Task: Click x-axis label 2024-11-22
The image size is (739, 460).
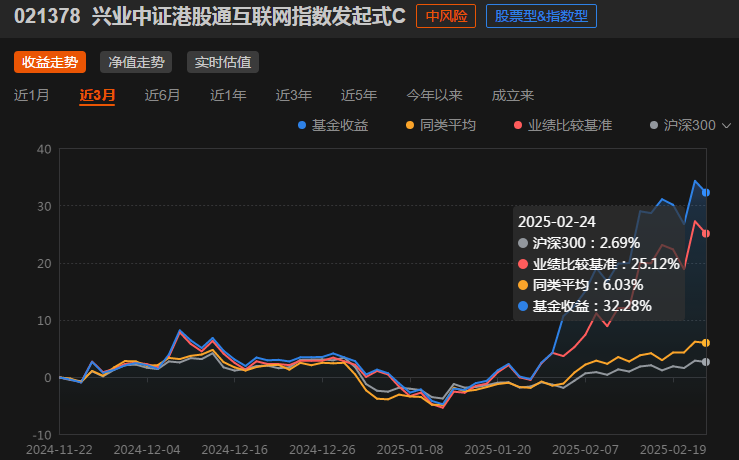Action: (59, 450)
